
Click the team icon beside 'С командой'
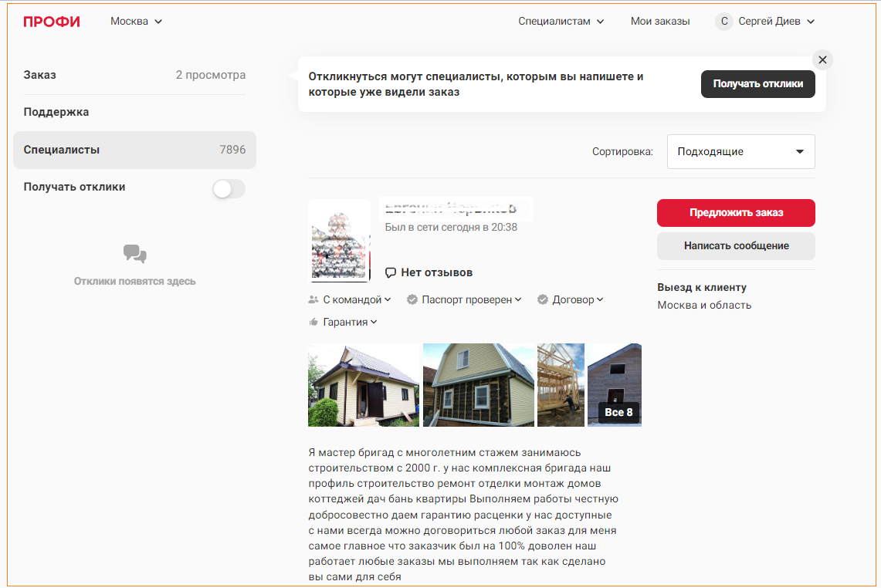[313, 300]
